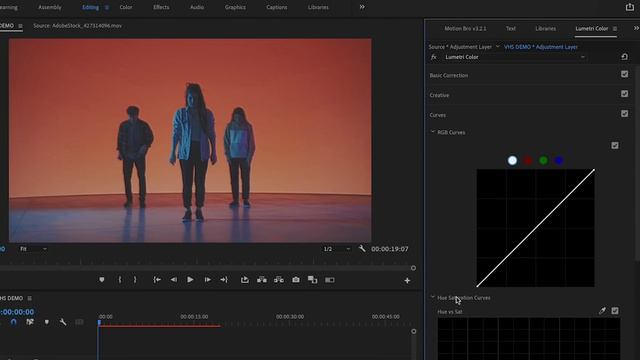
Task: Switch to the Assembly workspace
Action: click(x=50, y=7)
